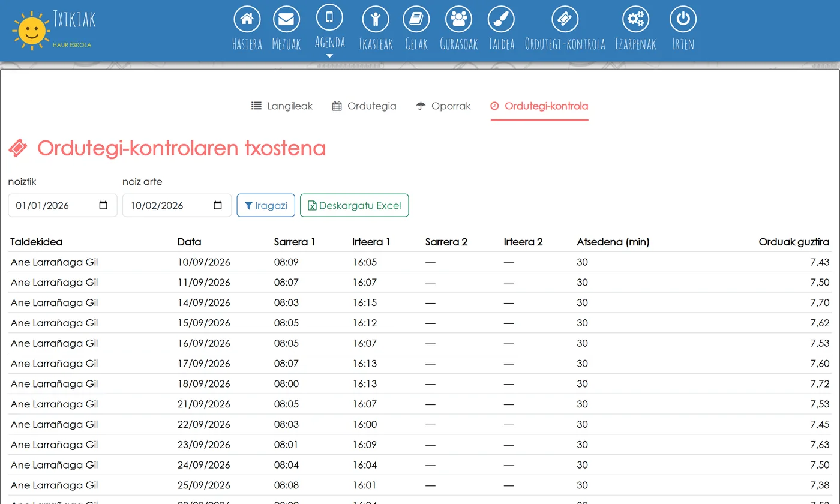Switch to the Langileak tab
Screen dimensions: 840x504
click(282, 106)
